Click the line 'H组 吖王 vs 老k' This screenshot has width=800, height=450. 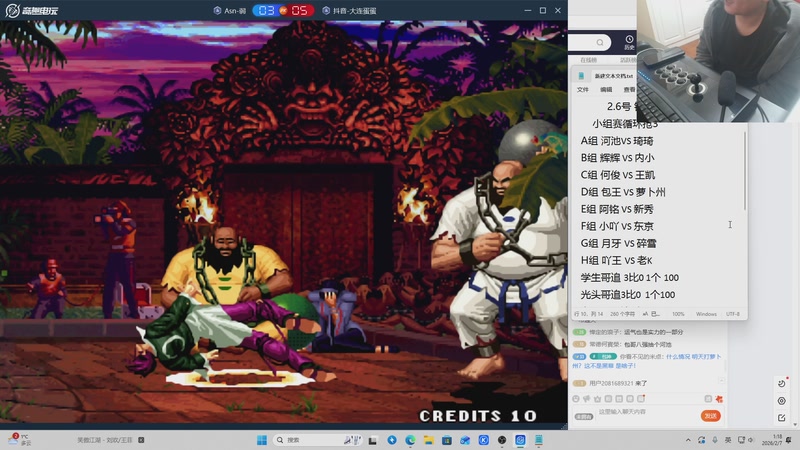[x=616, y=260]
